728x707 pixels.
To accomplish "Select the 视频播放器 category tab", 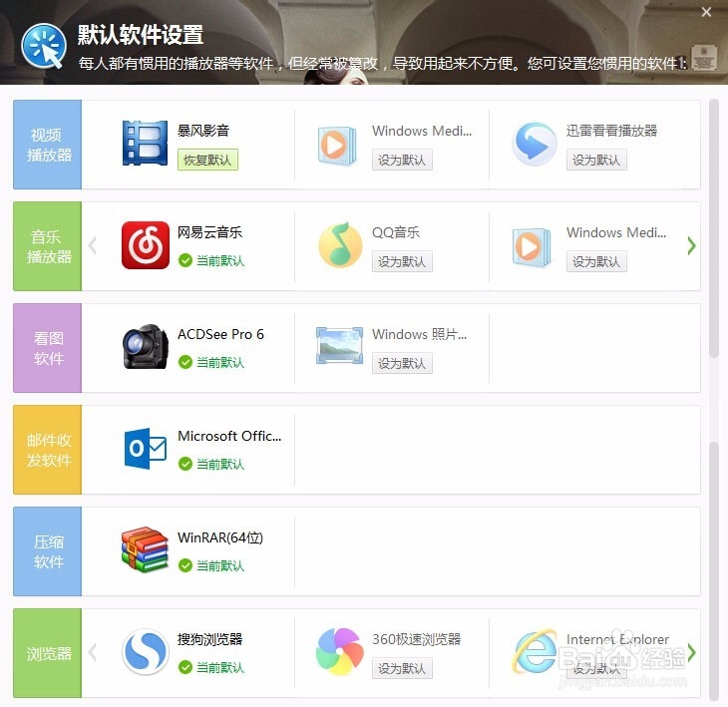I will click(x=47, y=145).
